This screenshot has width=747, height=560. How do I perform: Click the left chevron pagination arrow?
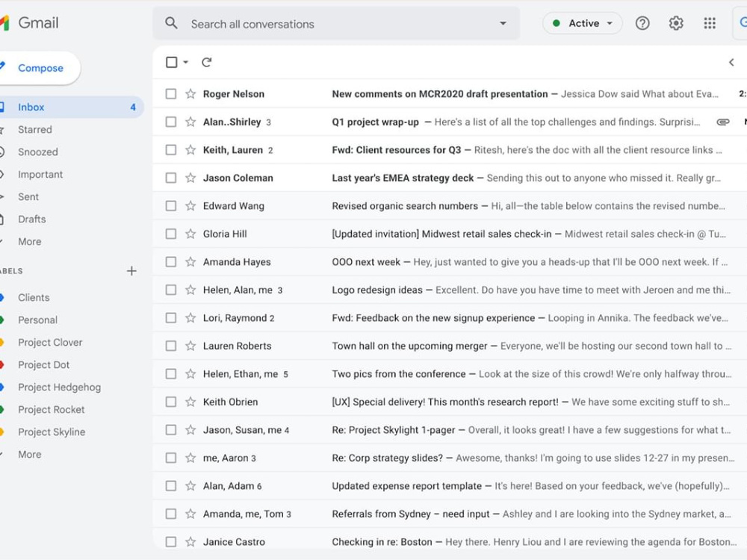(x=731, y=63)
